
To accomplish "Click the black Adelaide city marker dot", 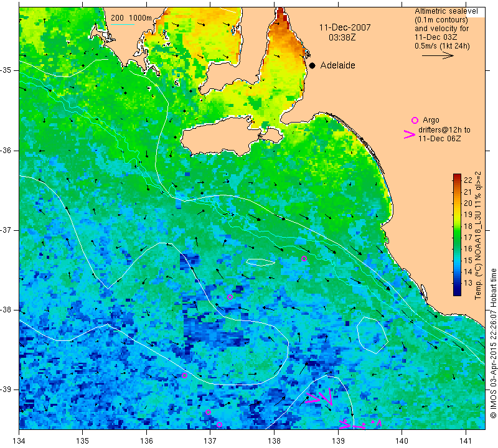I will 312,65.
